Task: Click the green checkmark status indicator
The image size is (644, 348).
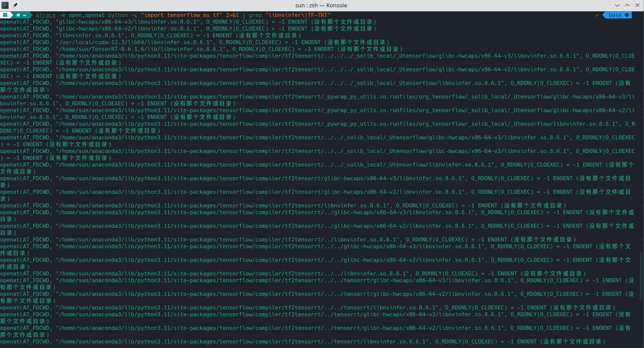Action: [597, 15]
